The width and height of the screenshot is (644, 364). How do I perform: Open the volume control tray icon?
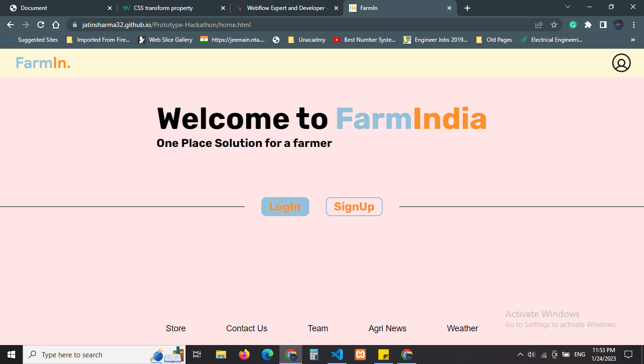coord(531,355)
